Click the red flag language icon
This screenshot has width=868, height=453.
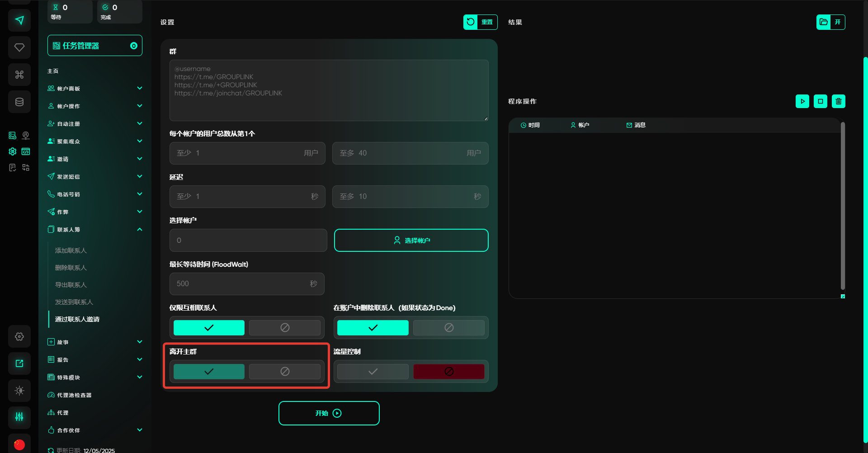click(19, 444)
